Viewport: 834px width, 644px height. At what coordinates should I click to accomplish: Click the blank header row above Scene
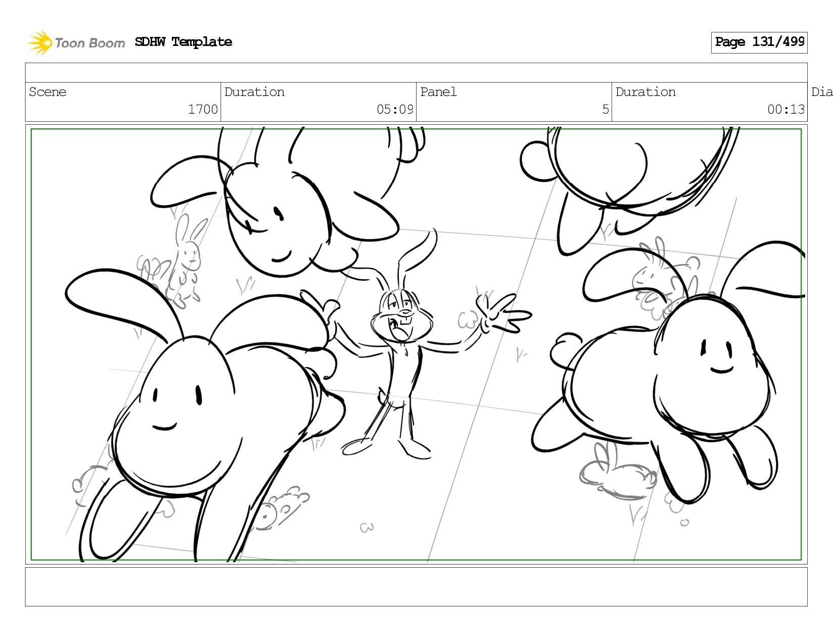point(416,73)
